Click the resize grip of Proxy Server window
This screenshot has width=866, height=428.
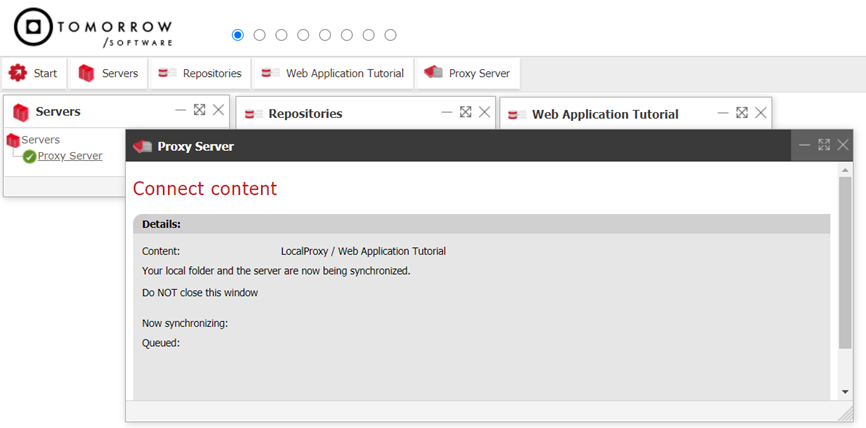click(x=846, y=414)
